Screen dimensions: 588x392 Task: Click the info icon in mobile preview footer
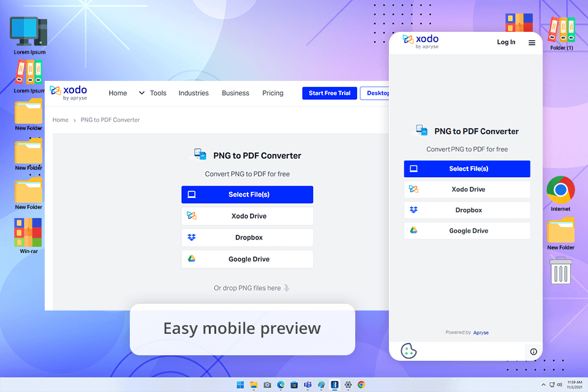click(x=533, y=352)
